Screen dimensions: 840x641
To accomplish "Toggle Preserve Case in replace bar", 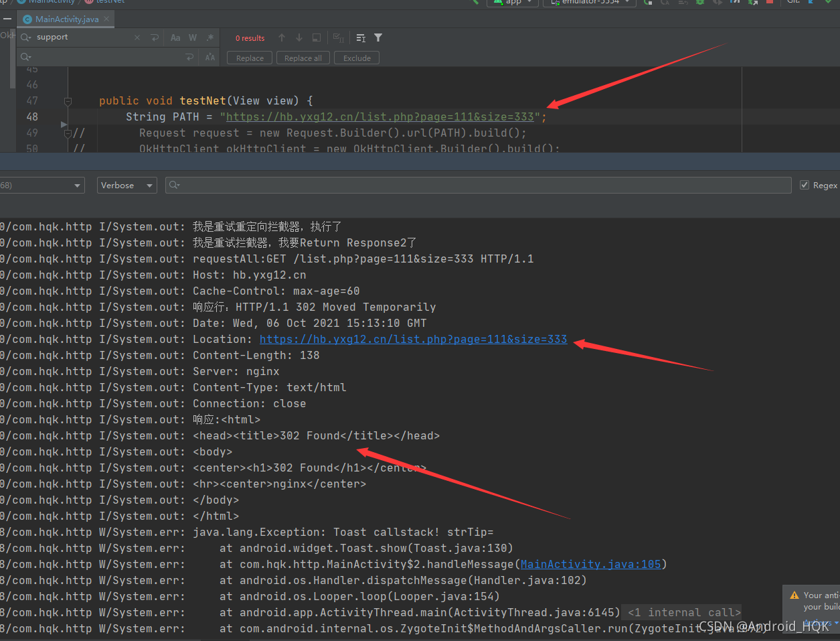I will tap(210, 58).
